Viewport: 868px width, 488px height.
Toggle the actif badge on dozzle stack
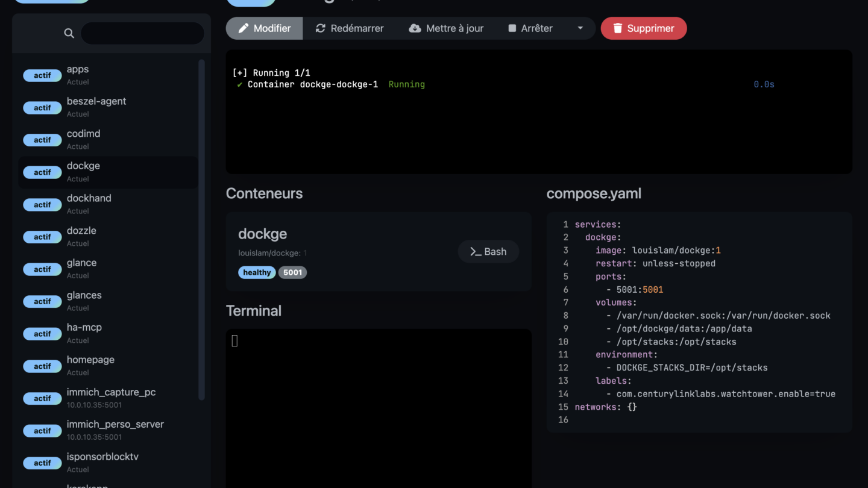pos(42,237)
